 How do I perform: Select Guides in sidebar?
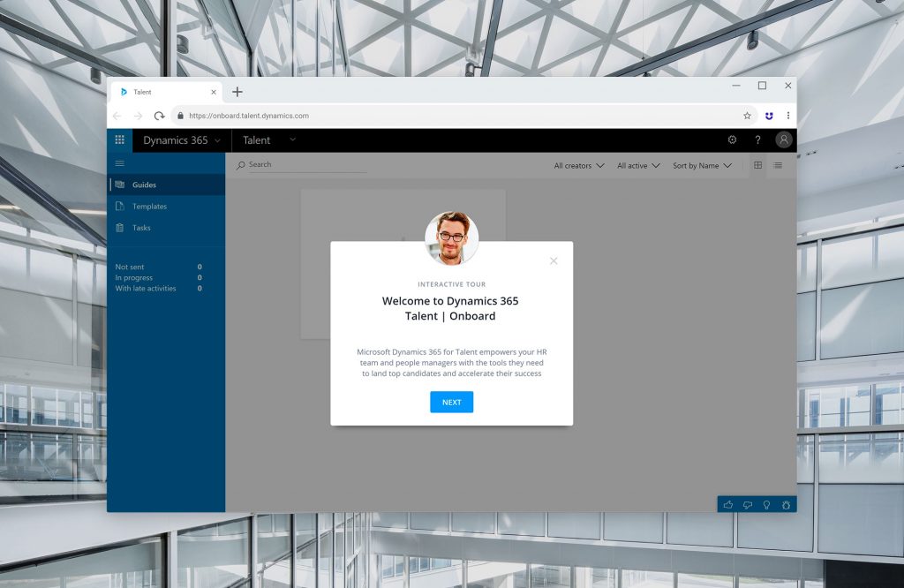(x=166, y=185)
